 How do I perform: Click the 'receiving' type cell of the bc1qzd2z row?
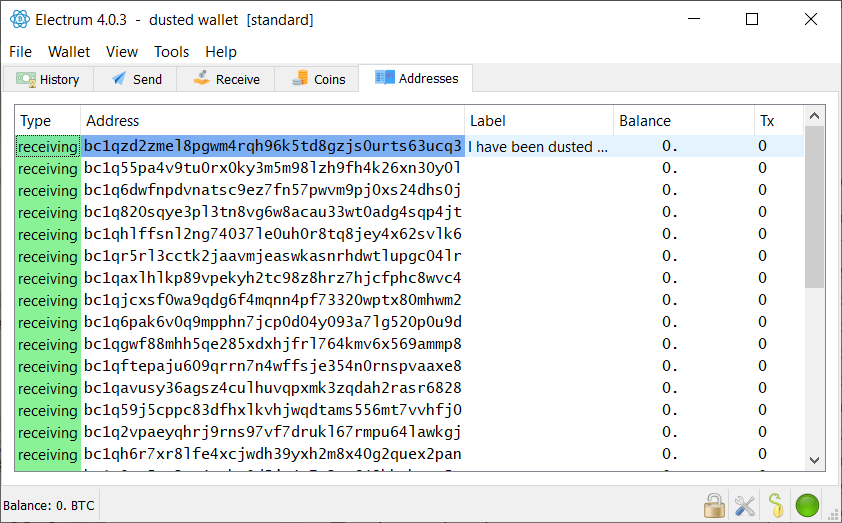[48, 147]
